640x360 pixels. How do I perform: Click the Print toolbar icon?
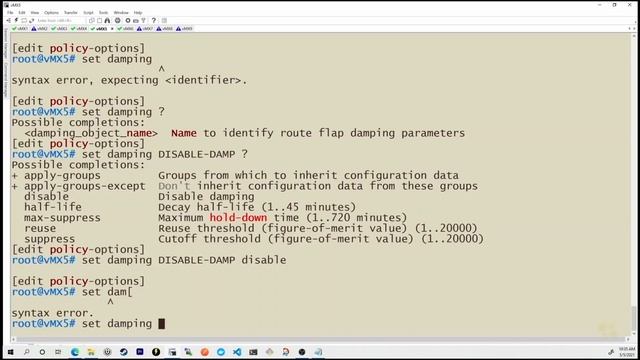(x=118, y=20)
